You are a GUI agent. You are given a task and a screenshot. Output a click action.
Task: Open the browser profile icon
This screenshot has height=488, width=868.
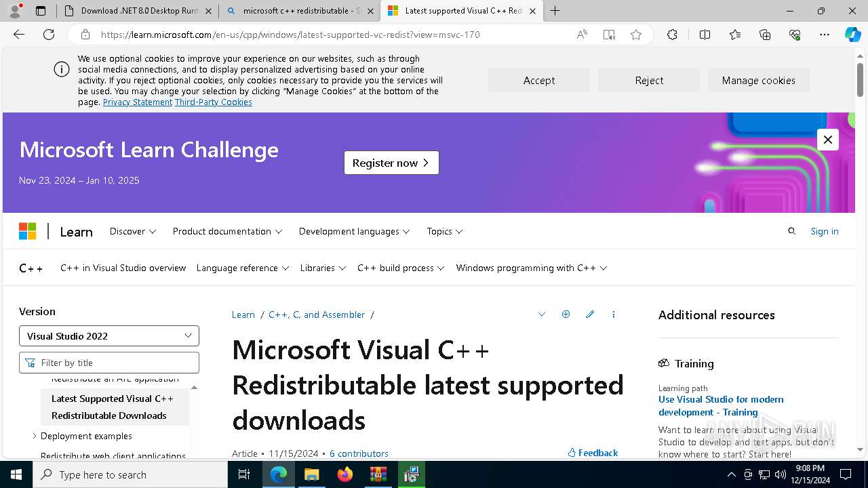coord(16,10)
